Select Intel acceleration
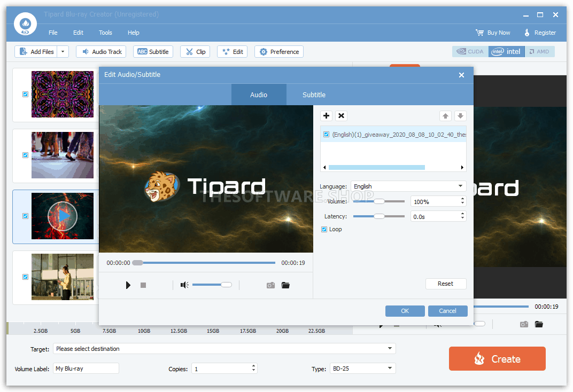The width and height of the screenshot is (573, 392). click(x=507, y=51)
